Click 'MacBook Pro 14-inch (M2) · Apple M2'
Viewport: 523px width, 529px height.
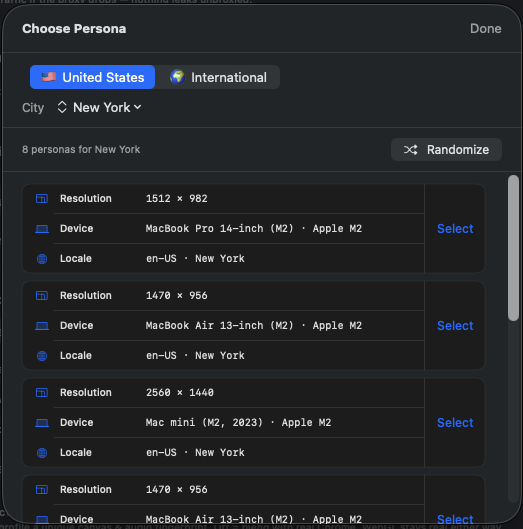point(254,228)
